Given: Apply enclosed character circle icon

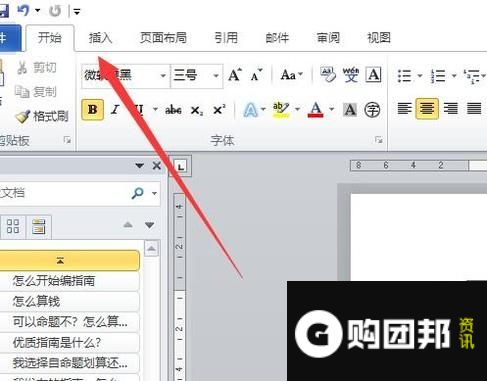Looking at the screenshot, I should [372, 110].
